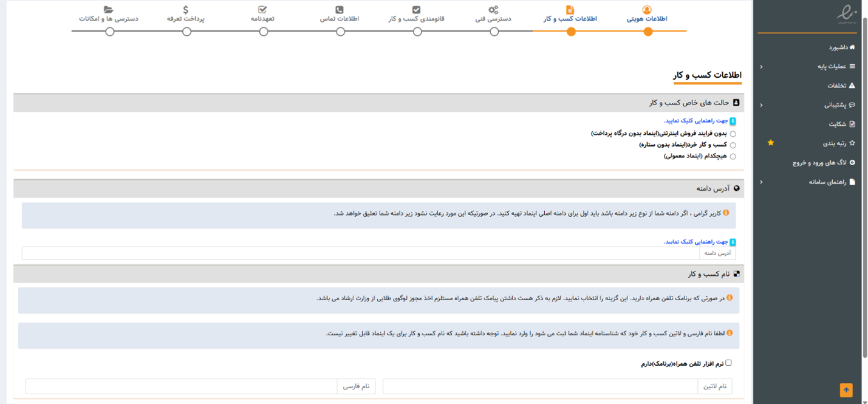Click the اطلاعات تماس phone step icon

point(340,10)
